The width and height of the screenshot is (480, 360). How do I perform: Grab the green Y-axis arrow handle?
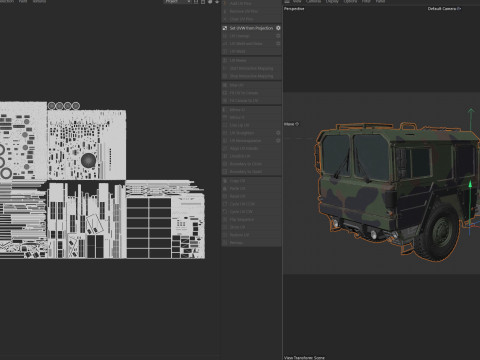point(470,184)
